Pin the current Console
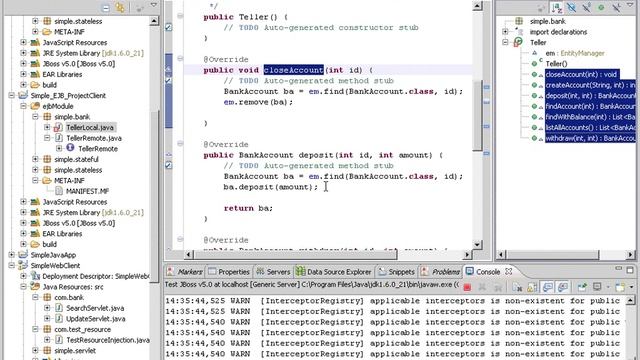The width and height of the screenshot is (640, 360). [x=582, y=287]
